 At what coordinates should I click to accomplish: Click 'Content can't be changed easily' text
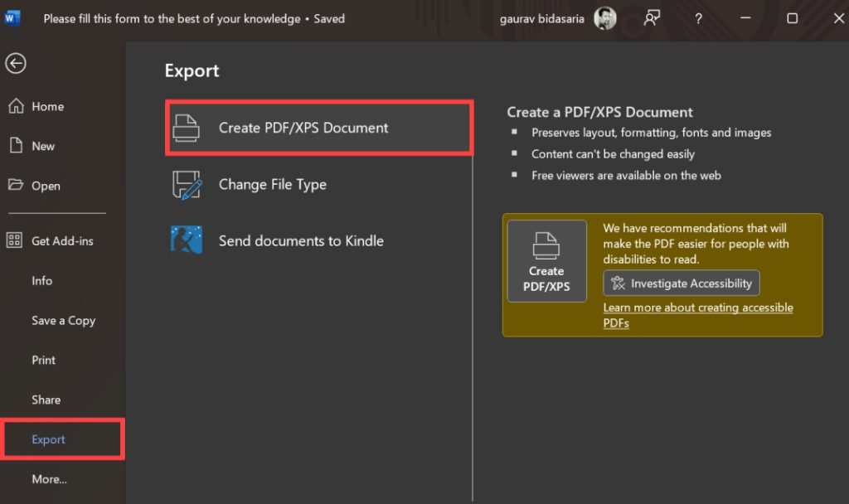click(x=613, y=154)
